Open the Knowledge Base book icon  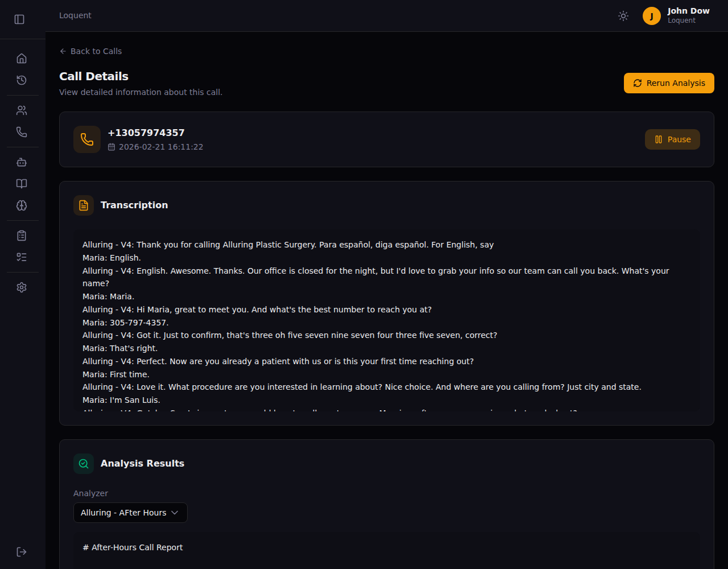click(x=22, y=184)
